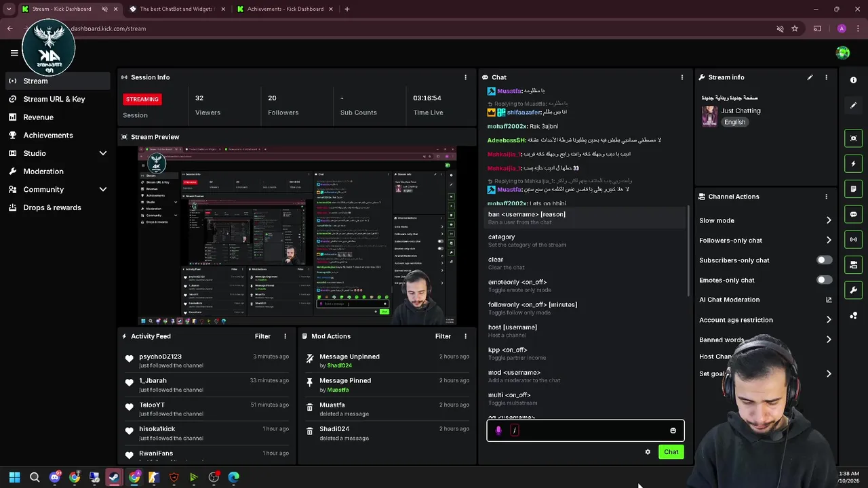Open Followers-only chat options chevron
The height and width of the screenshot is (488, 868).
pos(829,240)
